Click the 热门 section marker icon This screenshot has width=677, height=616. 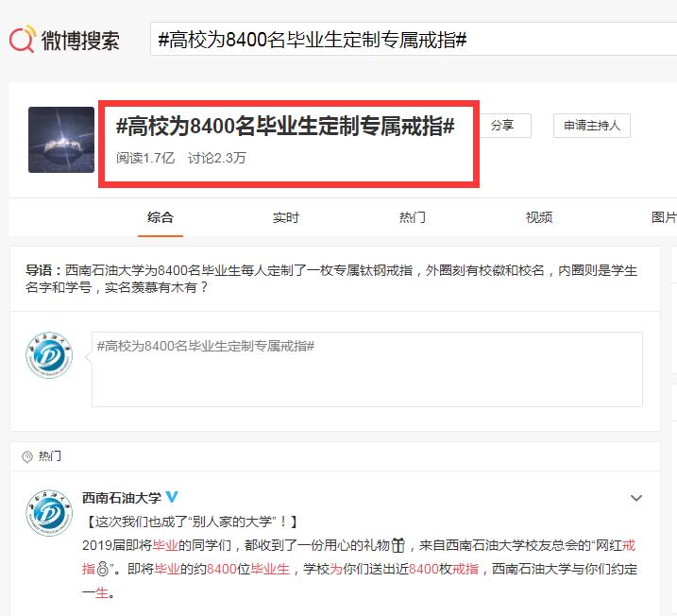pyautogui.click(x=27, y=456)
